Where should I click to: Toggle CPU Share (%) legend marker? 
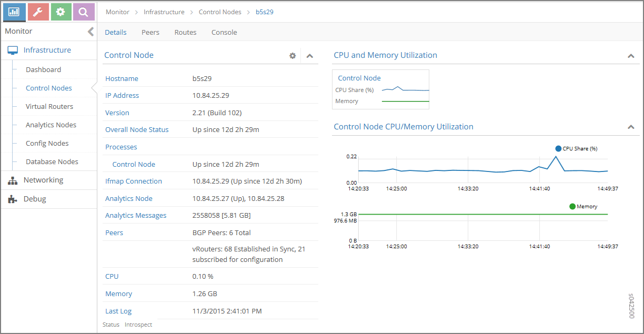[x=558, y=149]
